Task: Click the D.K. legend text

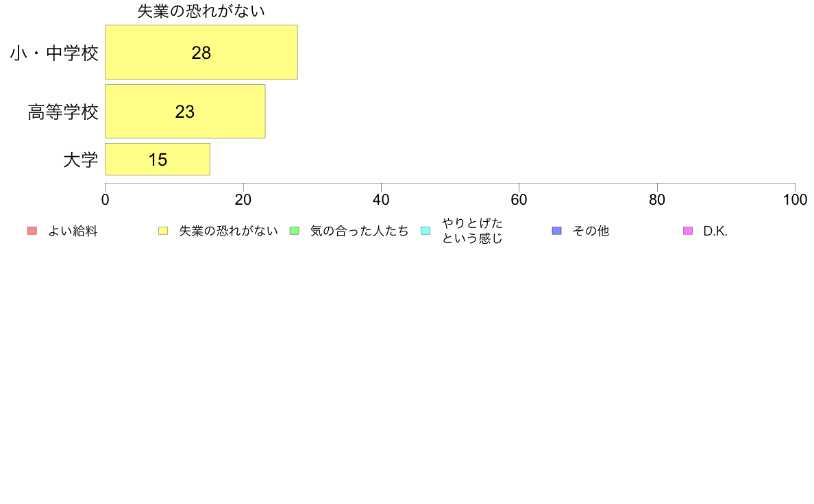Action: tap(715, 231)
